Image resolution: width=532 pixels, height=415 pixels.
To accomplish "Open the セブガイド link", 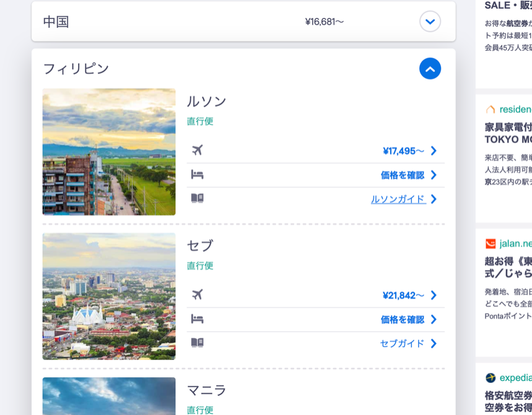I will tap(402, 344).
